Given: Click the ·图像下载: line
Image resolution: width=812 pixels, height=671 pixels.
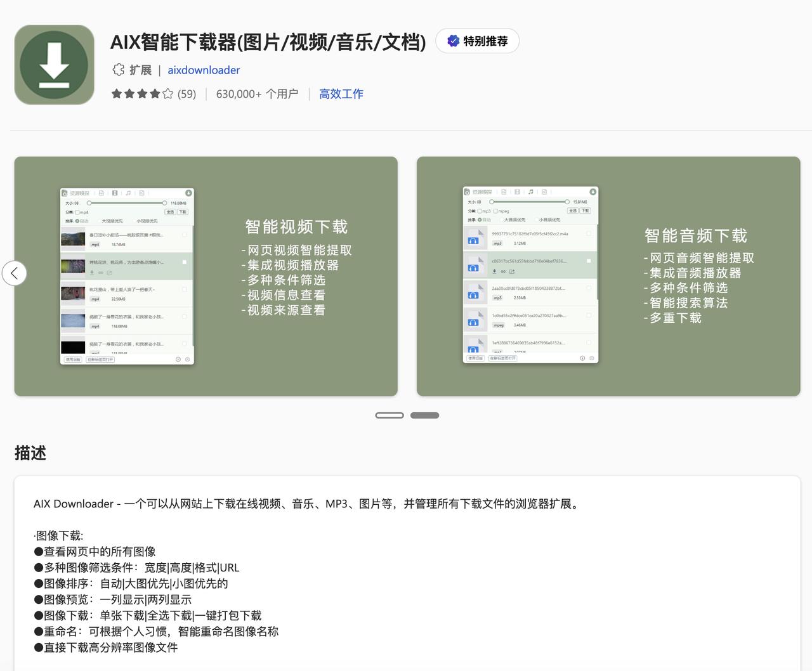Looking at the screenshot, I should tap(58, 535).
